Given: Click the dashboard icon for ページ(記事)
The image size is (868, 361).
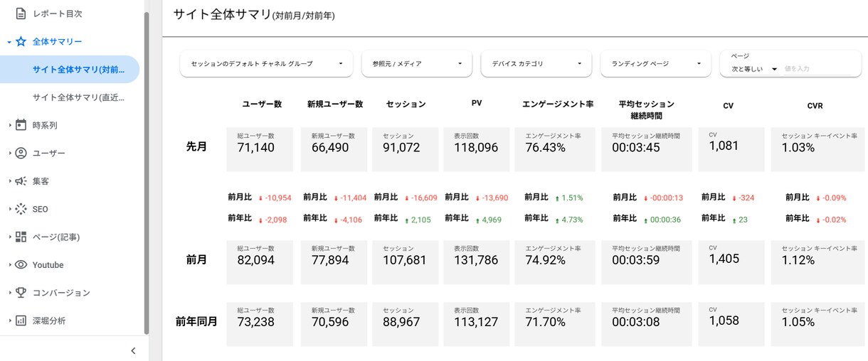Looking at the screenshot, I should click(21, 237).
